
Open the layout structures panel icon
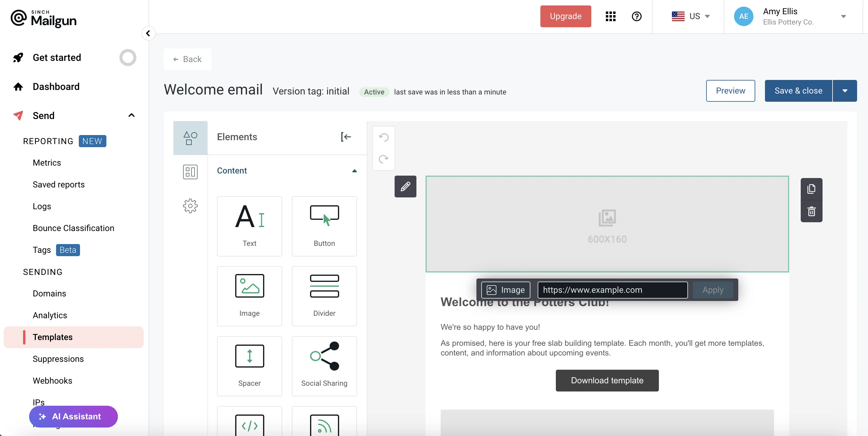190,172
